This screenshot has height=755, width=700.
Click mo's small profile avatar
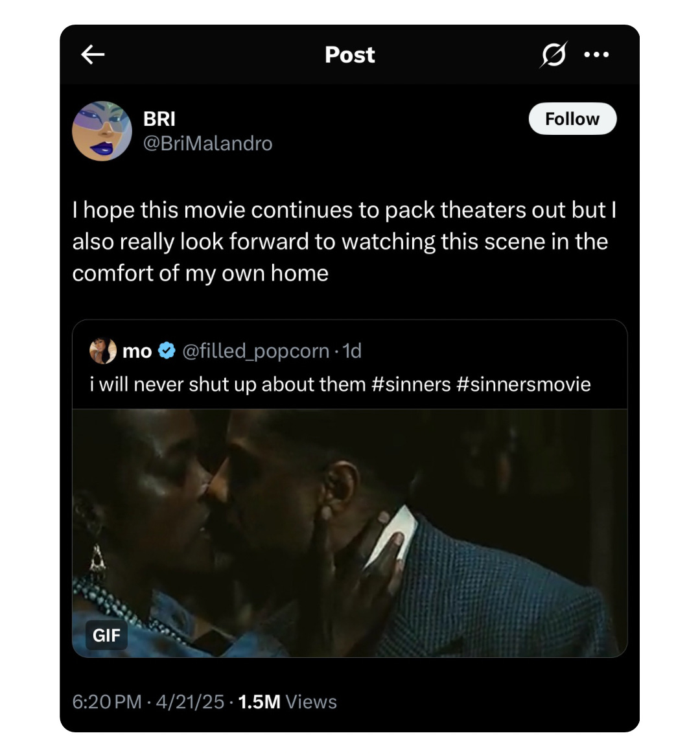click(x=102, y=351)
